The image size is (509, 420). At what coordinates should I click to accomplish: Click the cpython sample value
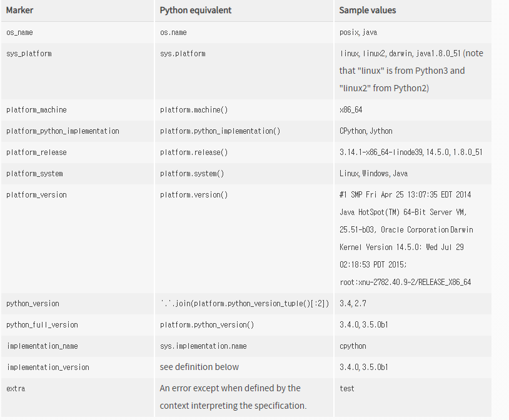(x=353, y=346)
